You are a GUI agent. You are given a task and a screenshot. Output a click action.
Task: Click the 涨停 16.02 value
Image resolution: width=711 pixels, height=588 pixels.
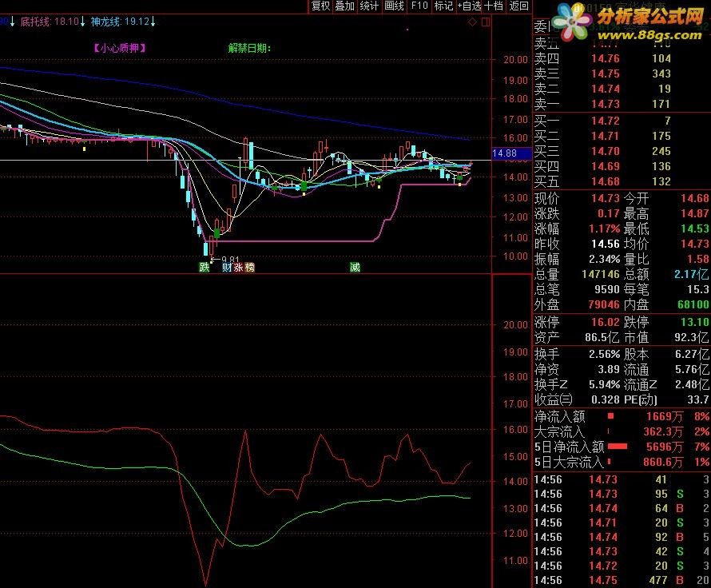click(605, 322)
